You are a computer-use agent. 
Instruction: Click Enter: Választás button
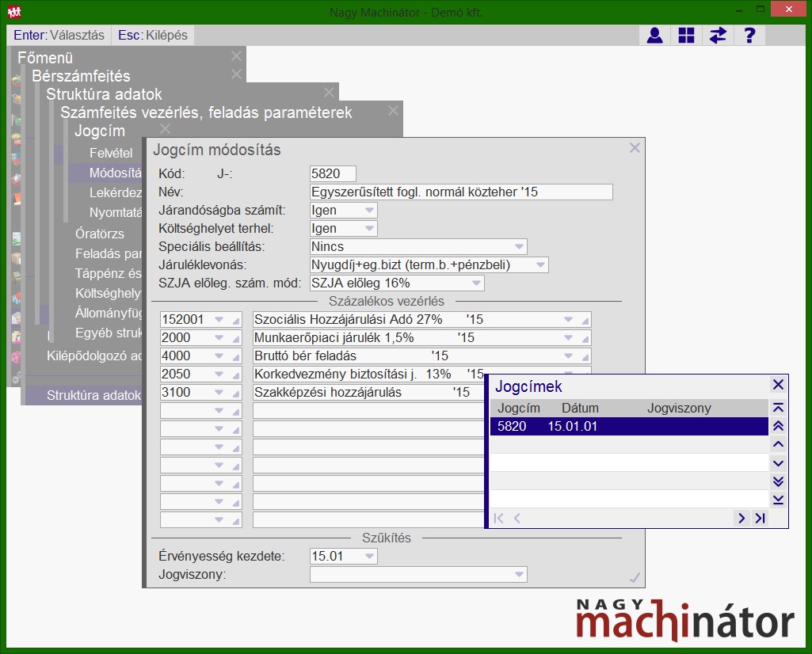point(59,36)
